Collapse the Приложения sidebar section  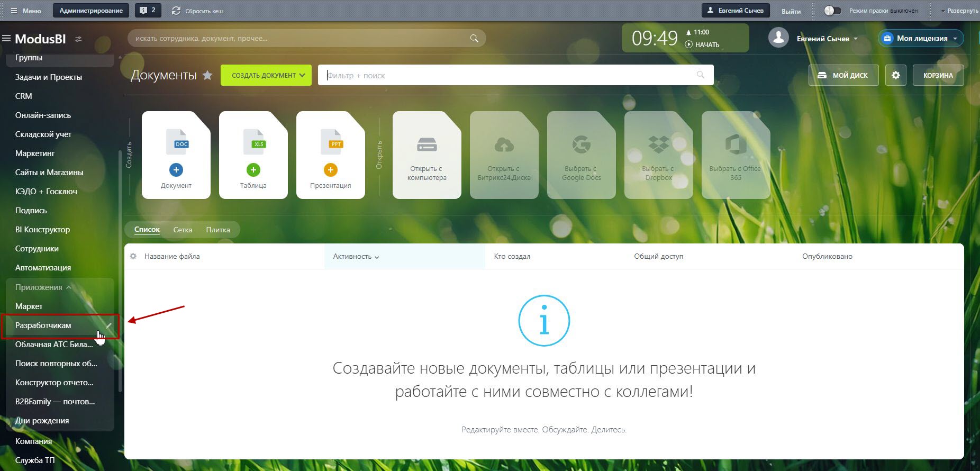point(43,287)
